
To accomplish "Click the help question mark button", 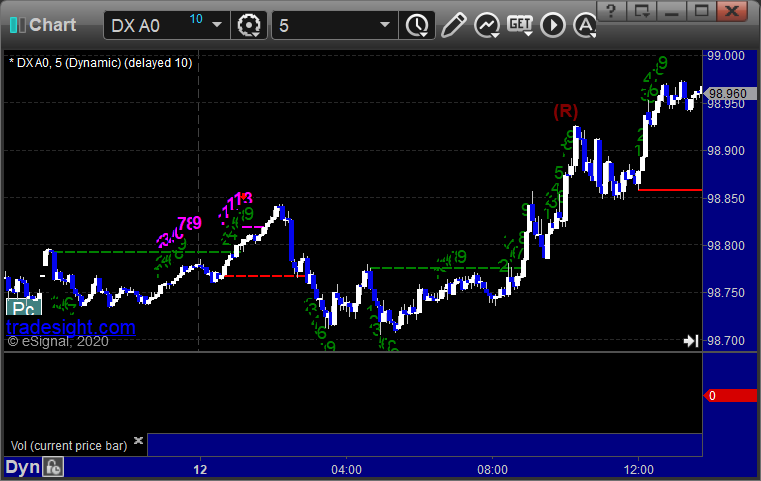I will pos(611,11).
